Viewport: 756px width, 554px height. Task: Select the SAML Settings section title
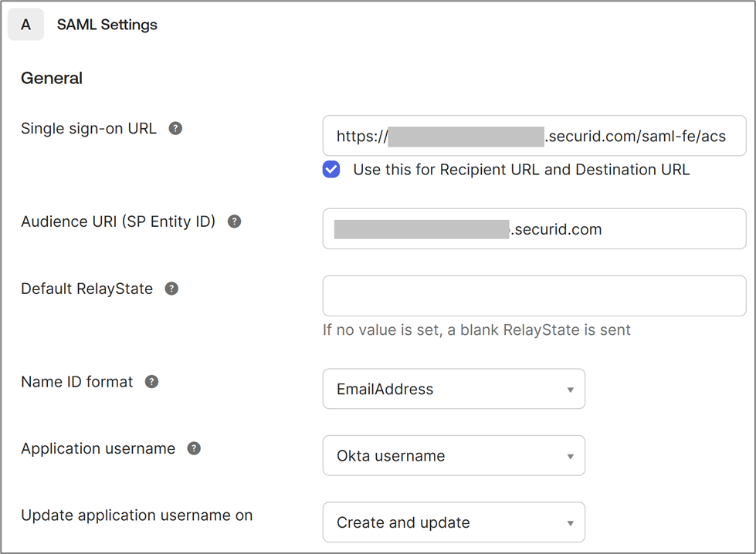[x=107, y=25]
